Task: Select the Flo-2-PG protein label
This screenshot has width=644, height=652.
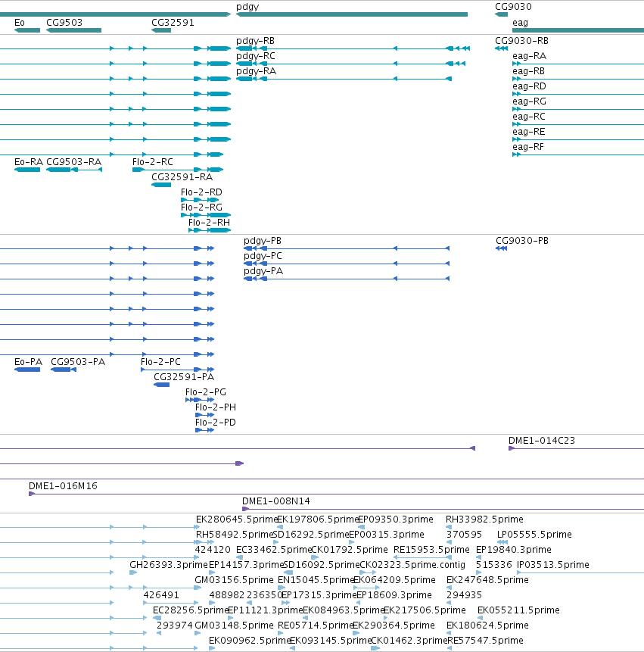Action: (205, 392)
